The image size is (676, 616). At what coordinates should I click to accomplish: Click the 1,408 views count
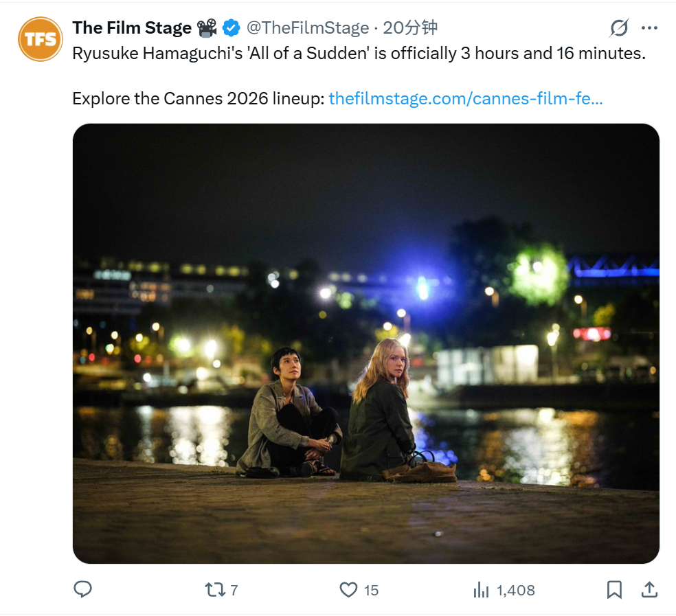[x=516, y=590]
